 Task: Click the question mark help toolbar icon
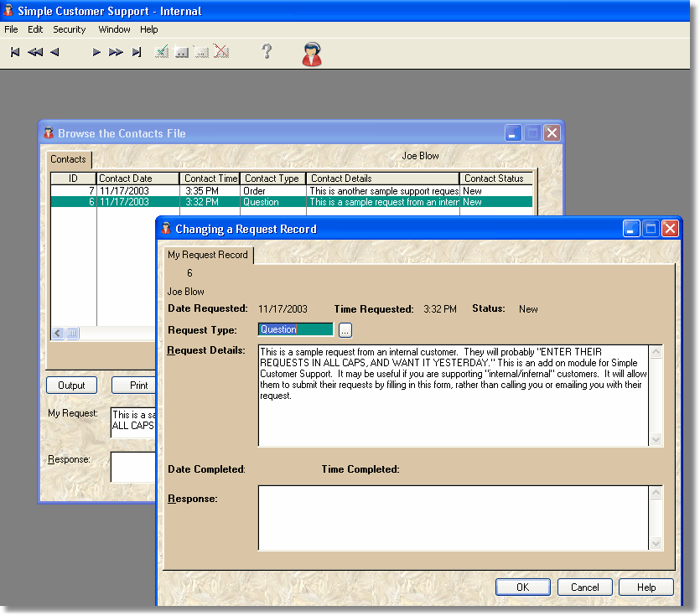tap(267, 51)
